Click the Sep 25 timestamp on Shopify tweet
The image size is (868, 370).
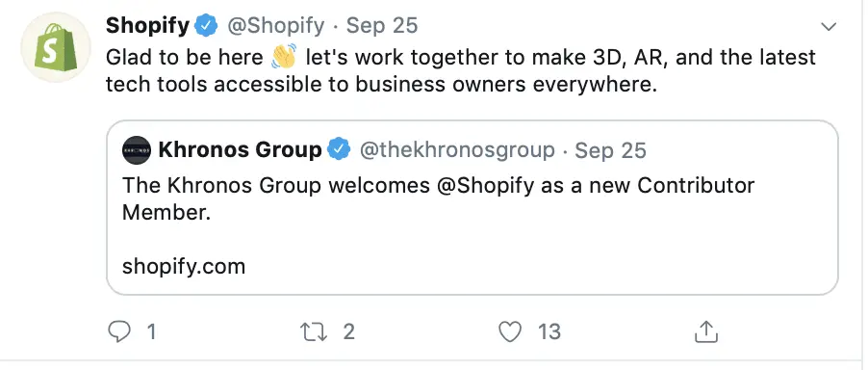point(382,26)
